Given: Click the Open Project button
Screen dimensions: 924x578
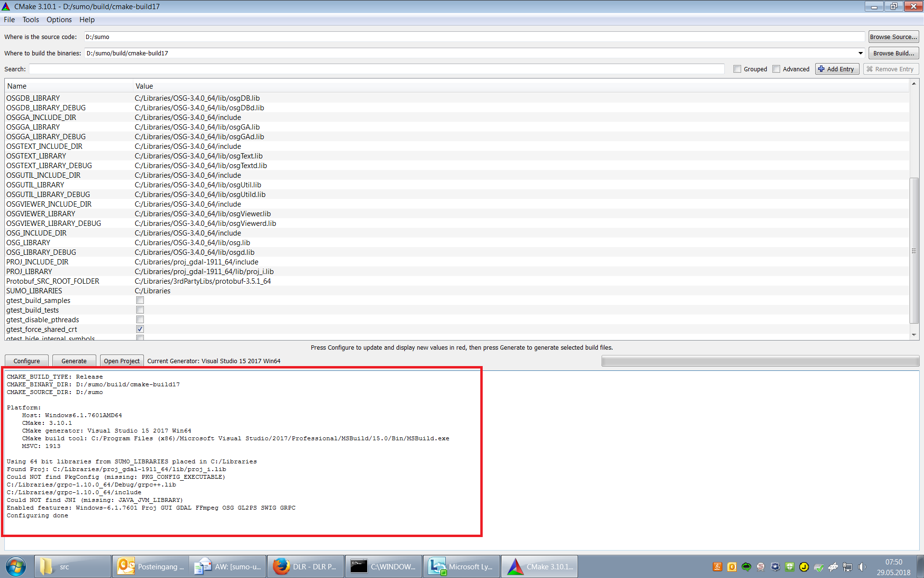Looking at the screenshot, I should tap(122, 361).
